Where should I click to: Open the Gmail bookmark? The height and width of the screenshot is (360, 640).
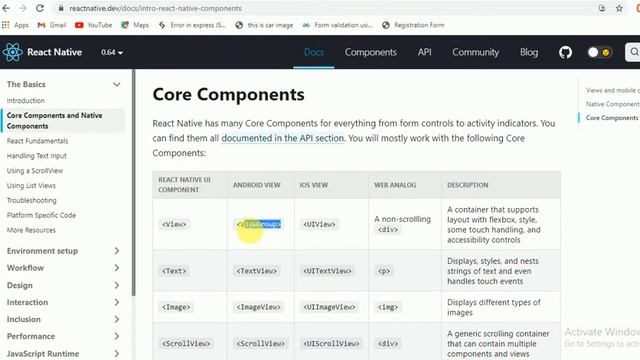(x=51, y=25)
